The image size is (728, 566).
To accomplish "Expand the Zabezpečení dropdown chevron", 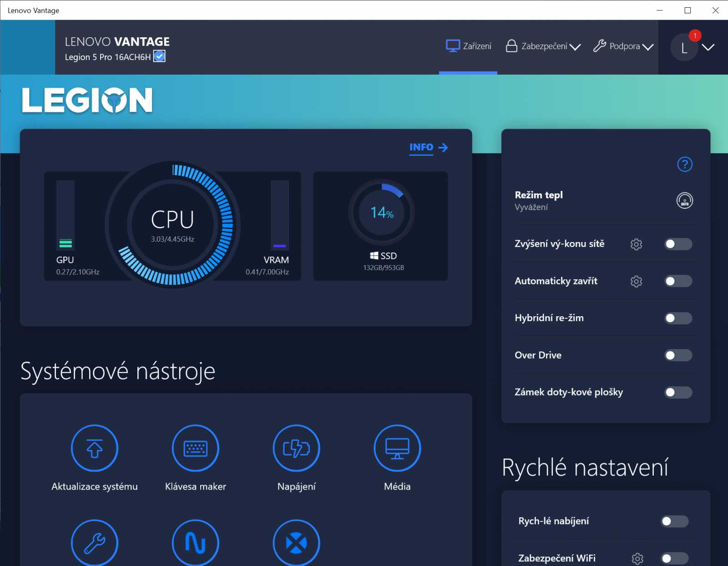I will 575,47.
